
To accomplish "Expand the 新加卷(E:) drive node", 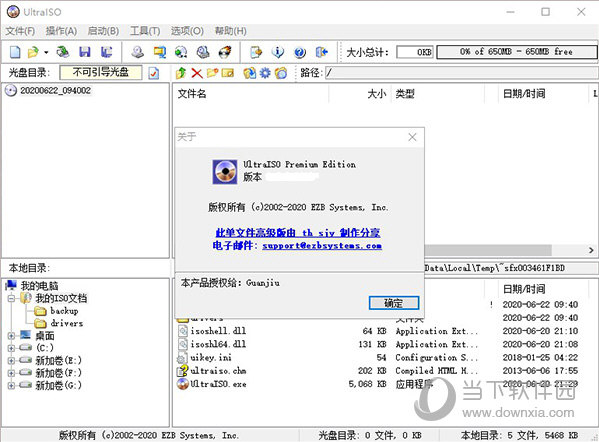I will coord(11,360).
